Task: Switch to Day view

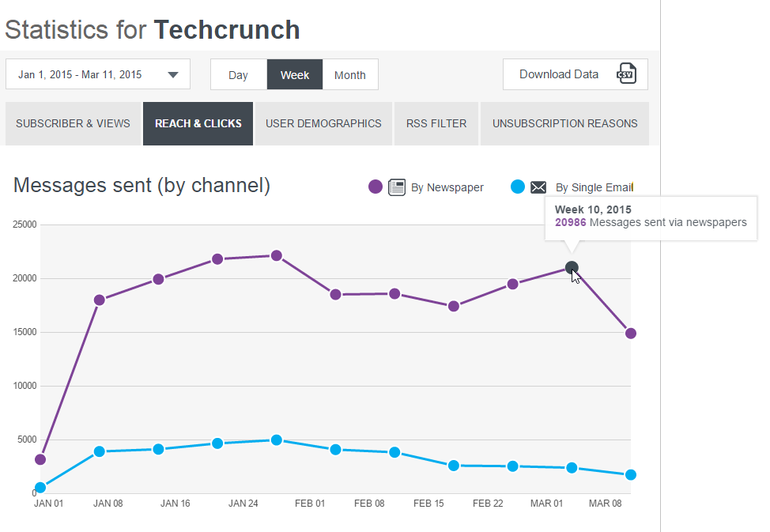Action: pyautogui.click(x=238, y=74)
